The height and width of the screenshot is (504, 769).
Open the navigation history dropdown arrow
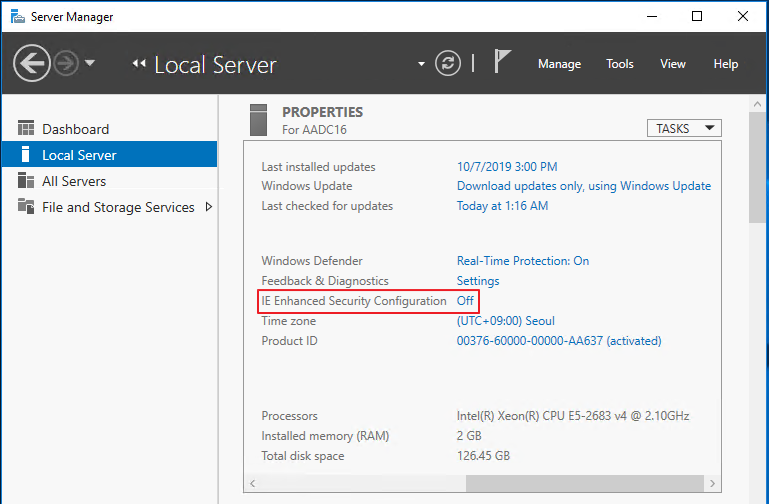pos(90,63)
